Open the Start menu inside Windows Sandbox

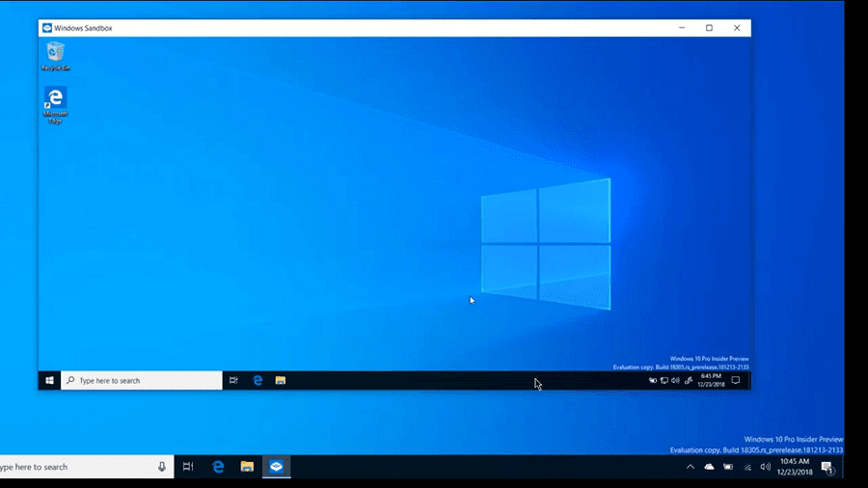coord(49,381)
